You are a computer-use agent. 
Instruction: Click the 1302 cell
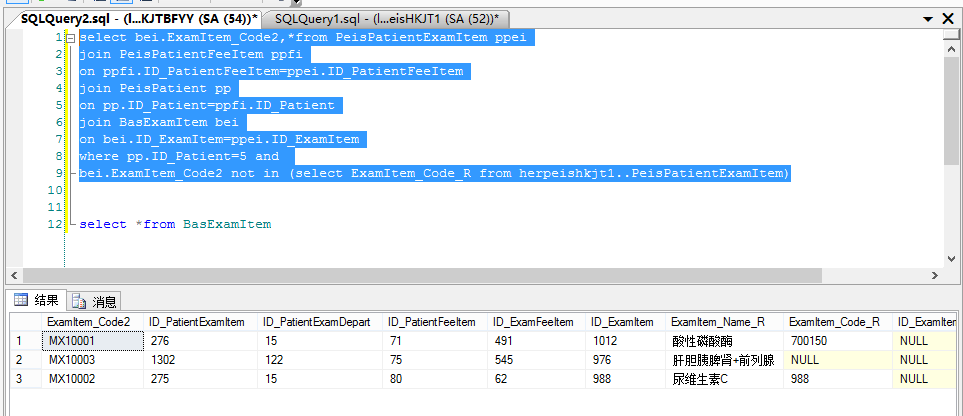201,360
